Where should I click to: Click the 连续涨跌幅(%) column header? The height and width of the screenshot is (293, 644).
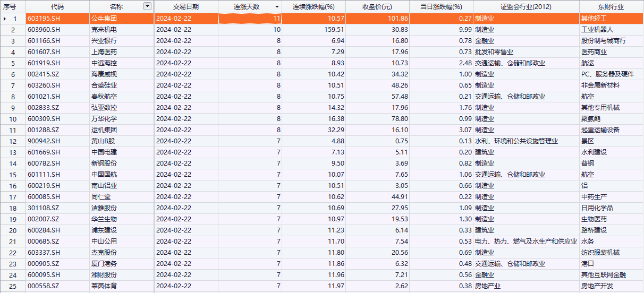(313, 7)
